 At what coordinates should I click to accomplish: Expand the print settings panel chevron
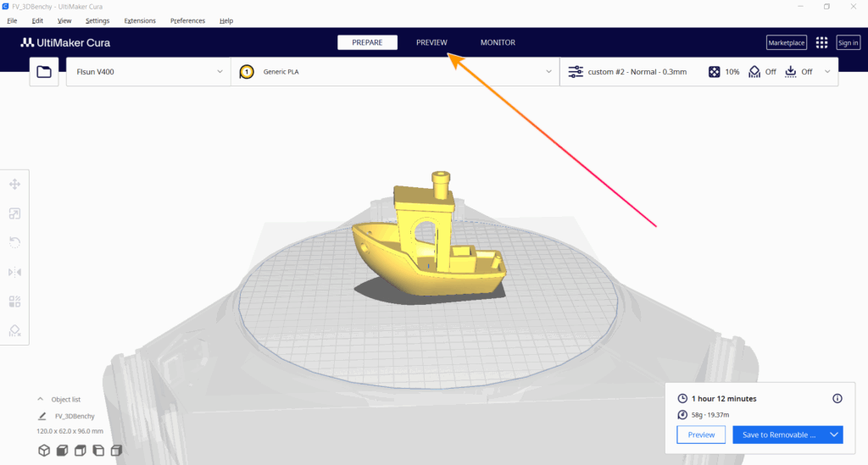tap(827, 72)
